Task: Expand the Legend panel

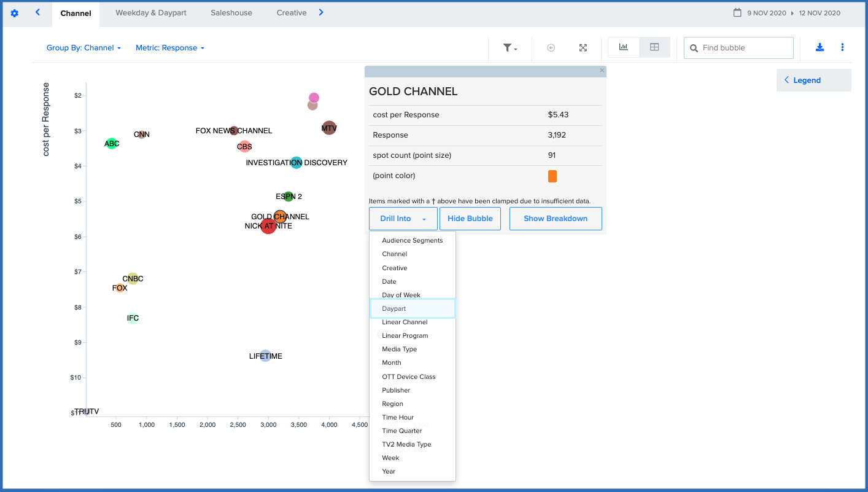Action: (x=814, y=80)
